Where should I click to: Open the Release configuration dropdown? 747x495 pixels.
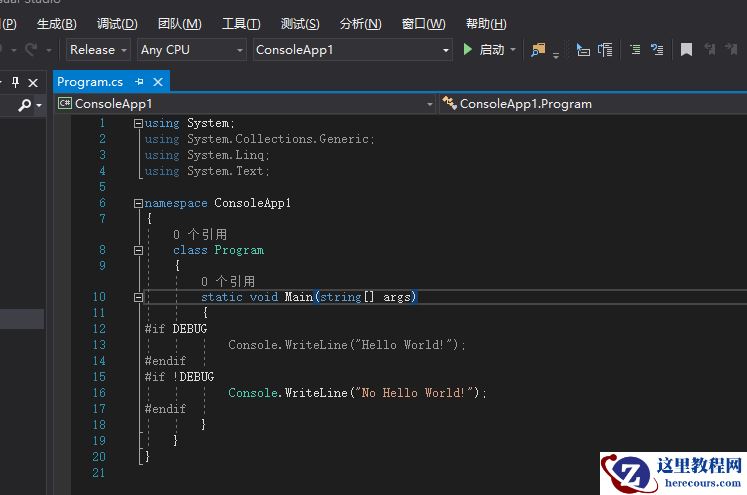tap(98, 49)
